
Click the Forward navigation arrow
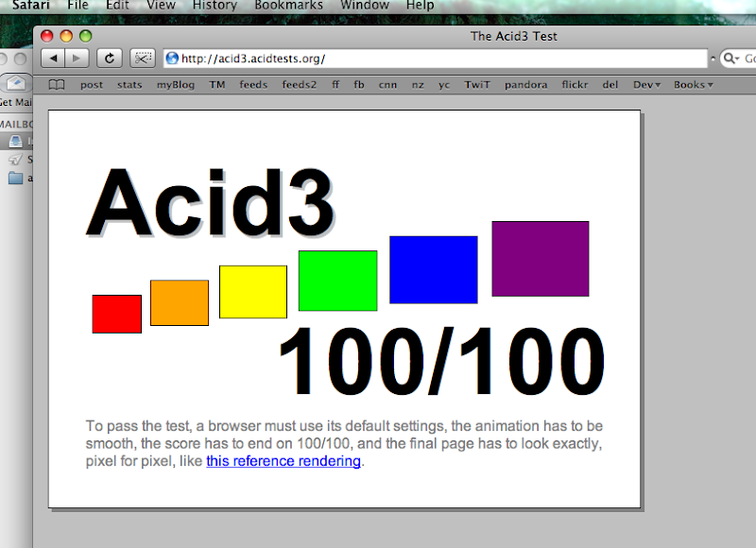pos(77,59)
